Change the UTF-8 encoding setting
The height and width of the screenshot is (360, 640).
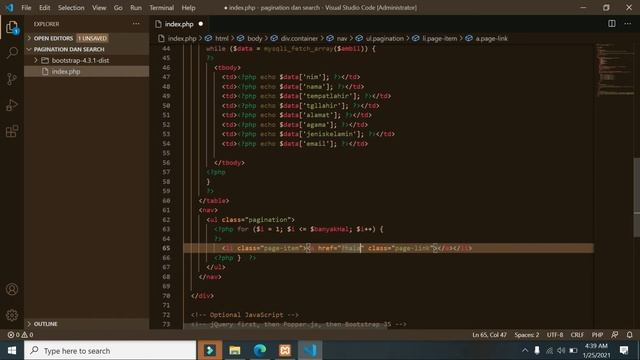[555, 335]
